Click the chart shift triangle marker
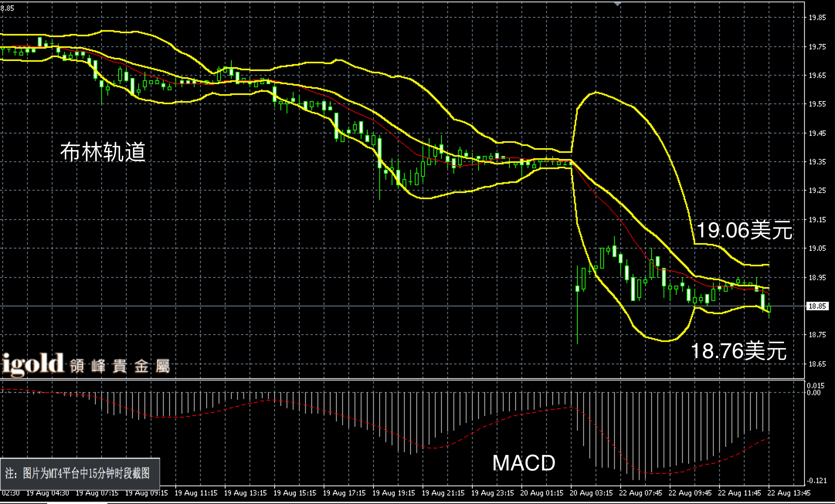Screen dimensions: 835x504 click(618, 3)
